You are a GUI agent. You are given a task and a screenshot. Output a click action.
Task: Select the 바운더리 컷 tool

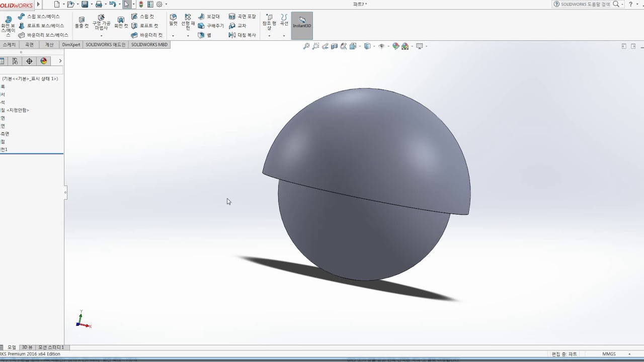(x=146, y=35)
